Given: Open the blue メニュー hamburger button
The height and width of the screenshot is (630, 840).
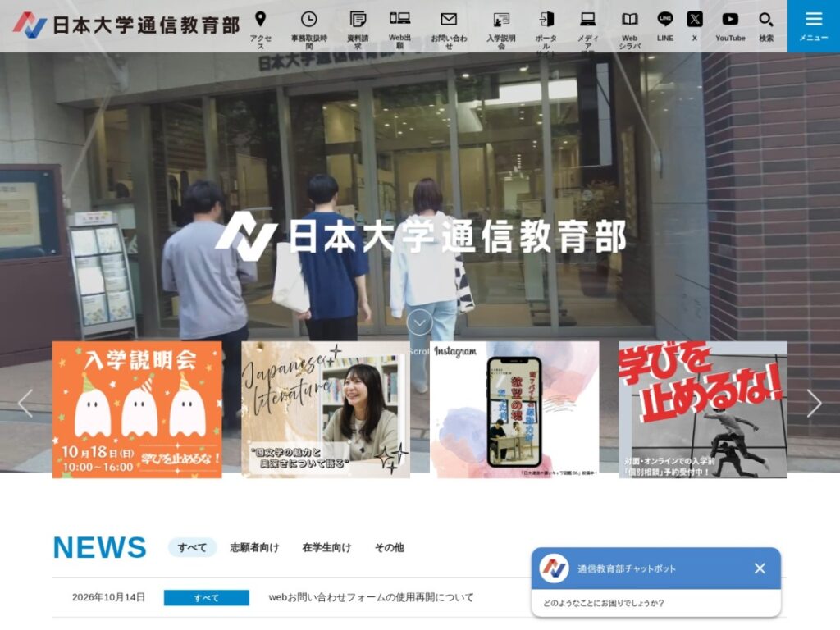Looking at the screenshot, I should click(x=813, y=25).
